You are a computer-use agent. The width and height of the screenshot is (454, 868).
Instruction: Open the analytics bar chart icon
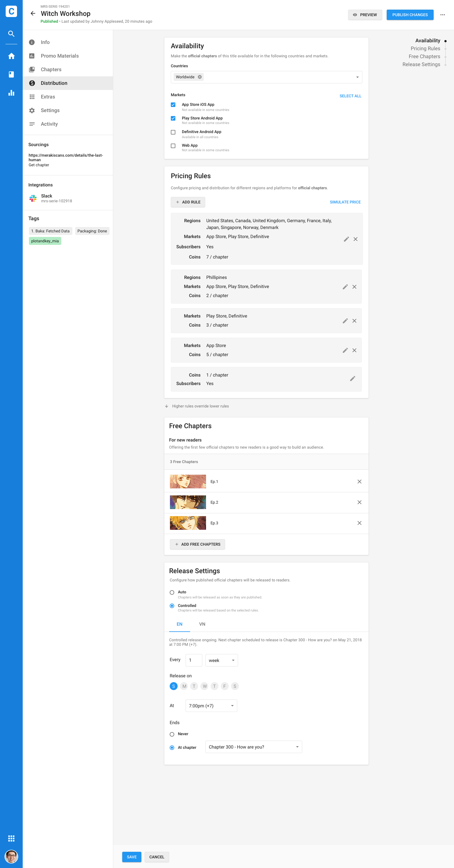pyautogui.click(x=11, y=93)
